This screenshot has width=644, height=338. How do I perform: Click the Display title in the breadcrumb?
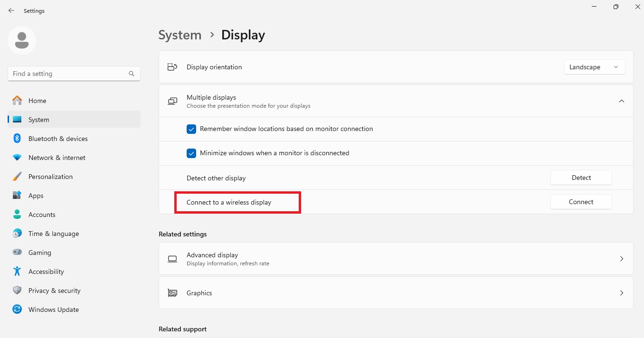coord(243,35)
